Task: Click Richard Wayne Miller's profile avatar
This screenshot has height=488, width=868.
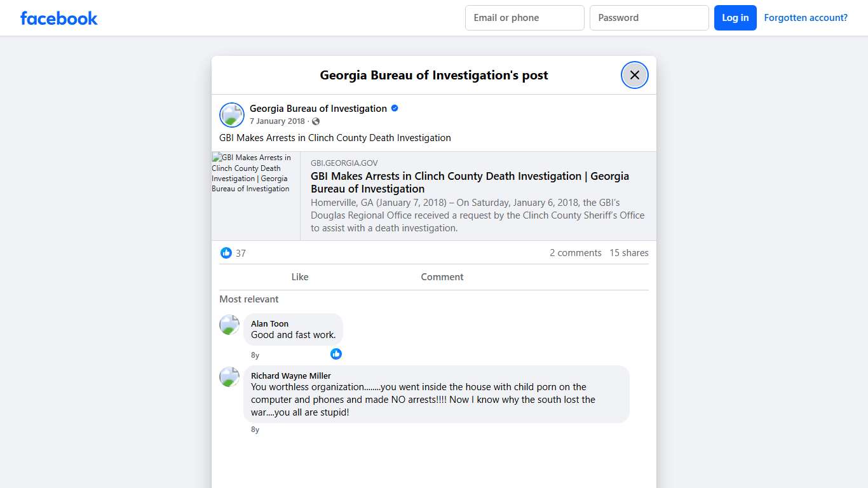Action: pos(229,377)
